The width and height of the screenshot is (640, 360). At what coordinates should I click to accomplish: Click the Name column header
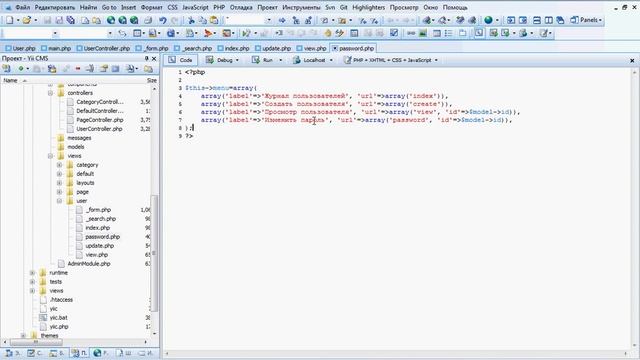pyautogui.click(x=11, y=80)
